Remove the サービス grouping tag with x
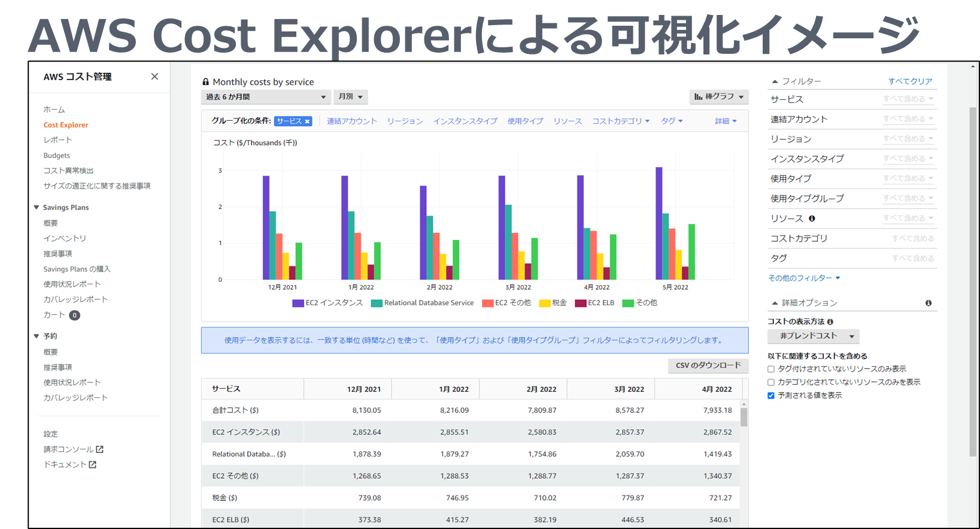The image size is (980, 529). tap(307, 121)
